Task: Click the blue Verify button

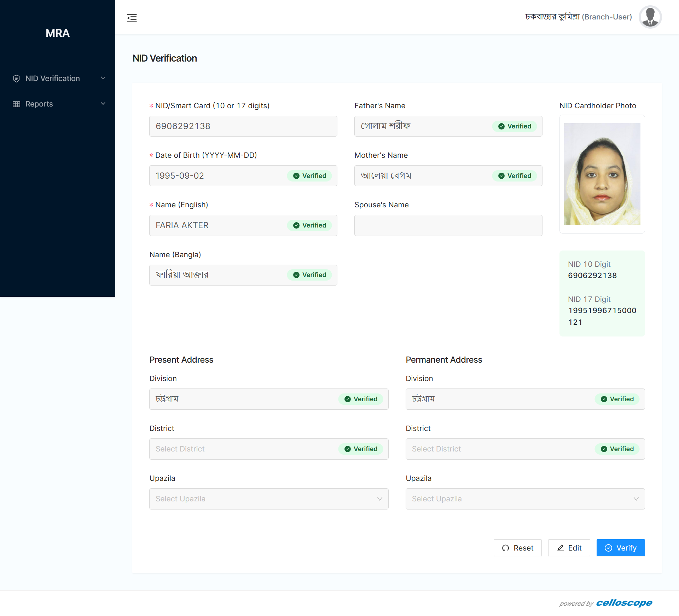Action: pyautogui.click(x=620, y=548)
